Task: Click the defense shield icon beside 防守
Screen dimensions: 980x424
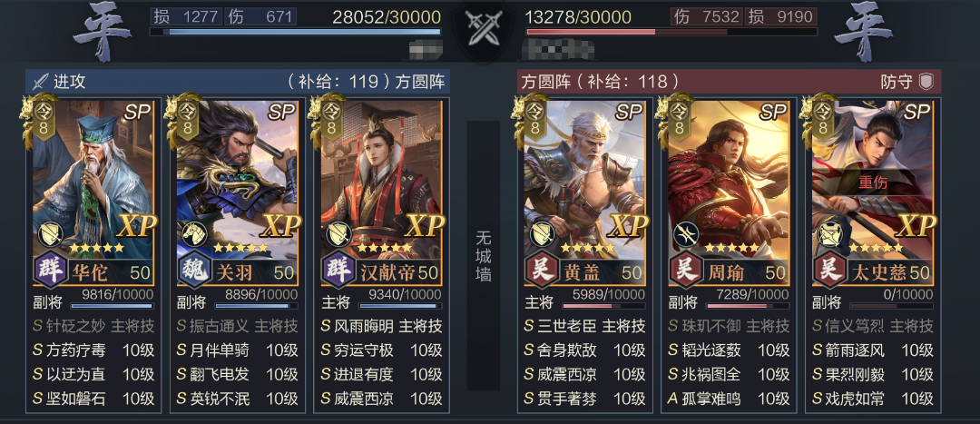Action: click(926, 82)
